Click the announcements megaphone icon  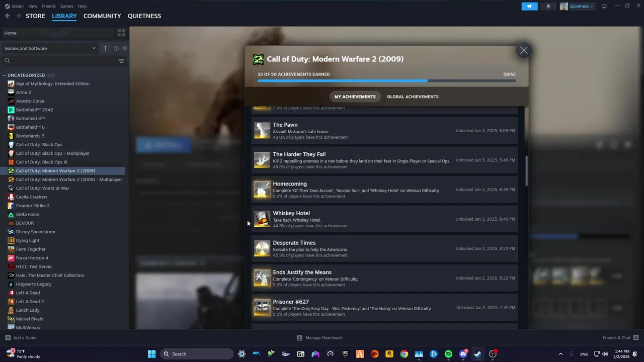point(529,6)
